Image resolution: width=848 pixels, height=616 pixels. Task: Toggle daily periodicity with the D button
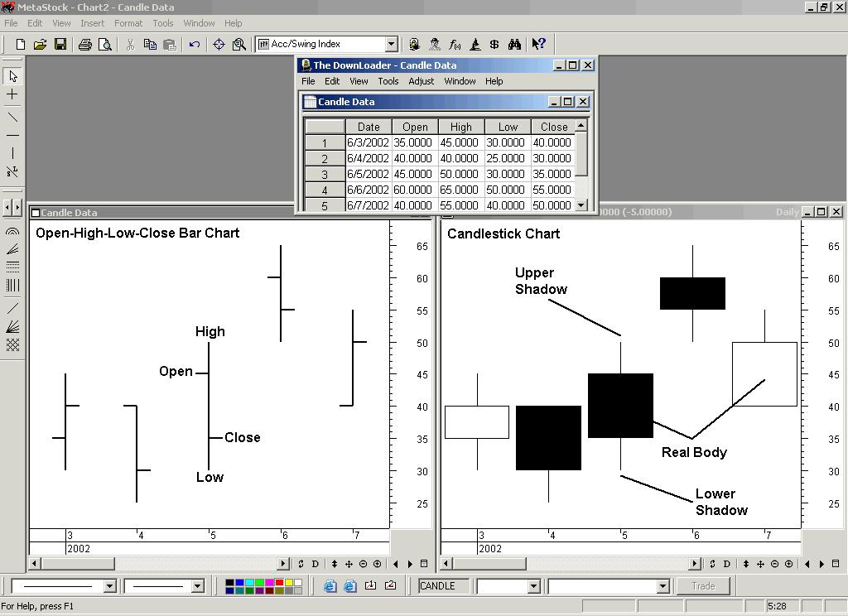[315, 563]
